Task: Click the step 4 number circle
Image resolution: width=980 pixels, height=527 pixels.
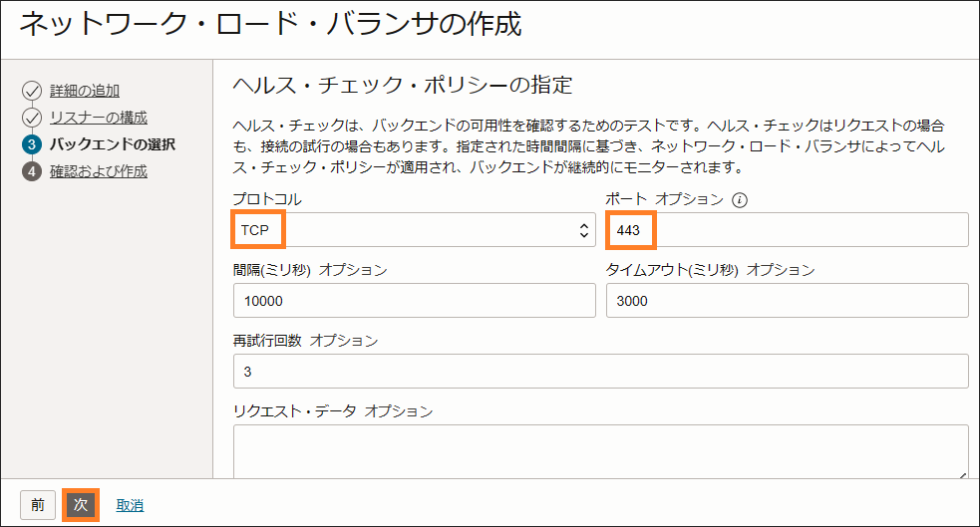Action: pyautogui.click(x=32, y=171)
